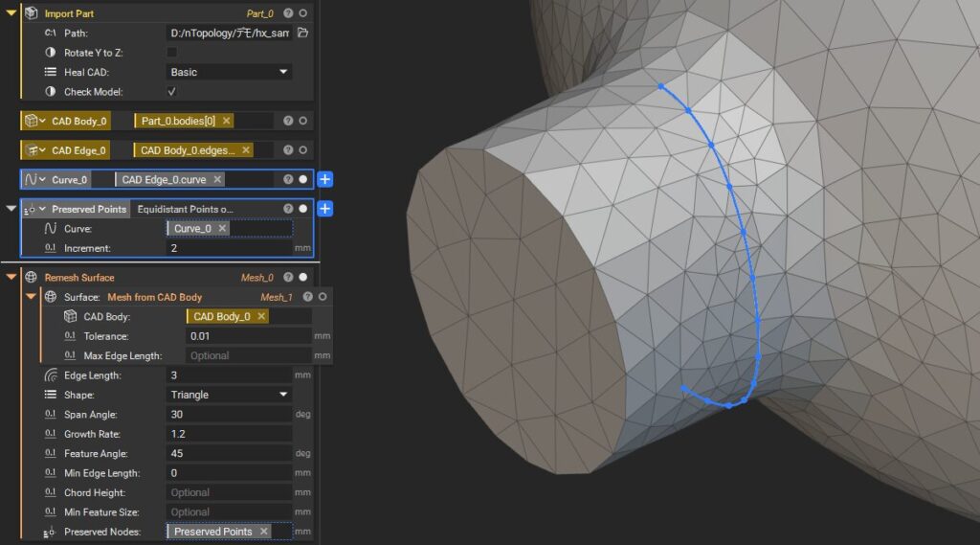This screenshot has height=545, width=980.
Task: Open the Heal CAD dropdown
Action: click(229, 72)
